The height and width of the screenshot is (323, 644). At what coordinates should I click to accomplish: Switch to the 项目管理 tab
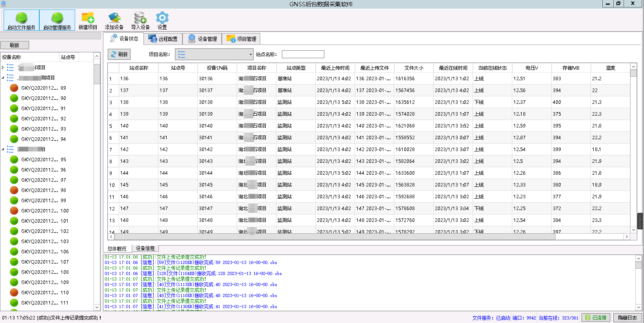point(241,39)
